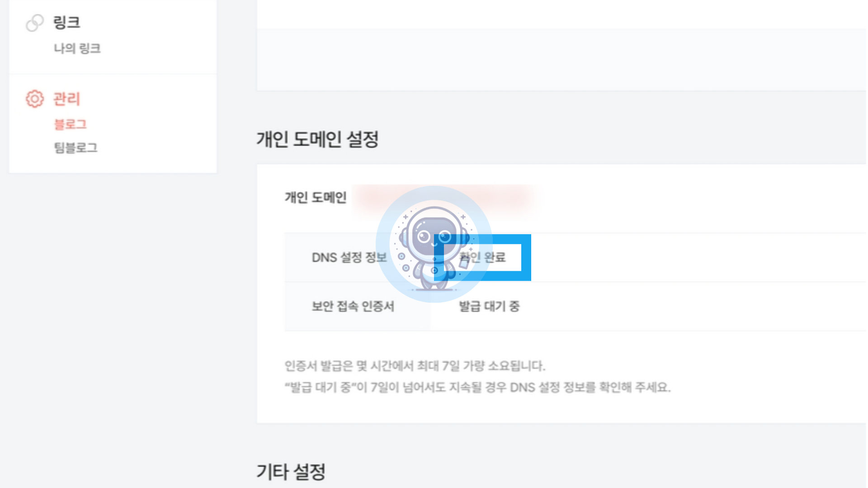This screenshot has width=868, height=488.
Task: Open the 팀블로그 settings page
Action: 75,148
